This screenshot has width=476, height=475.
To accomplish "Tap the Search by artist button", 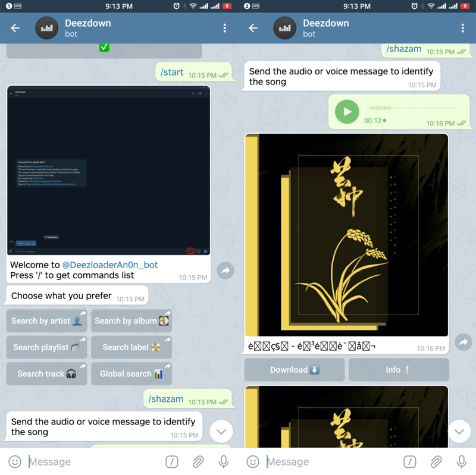I will point(46,321).
